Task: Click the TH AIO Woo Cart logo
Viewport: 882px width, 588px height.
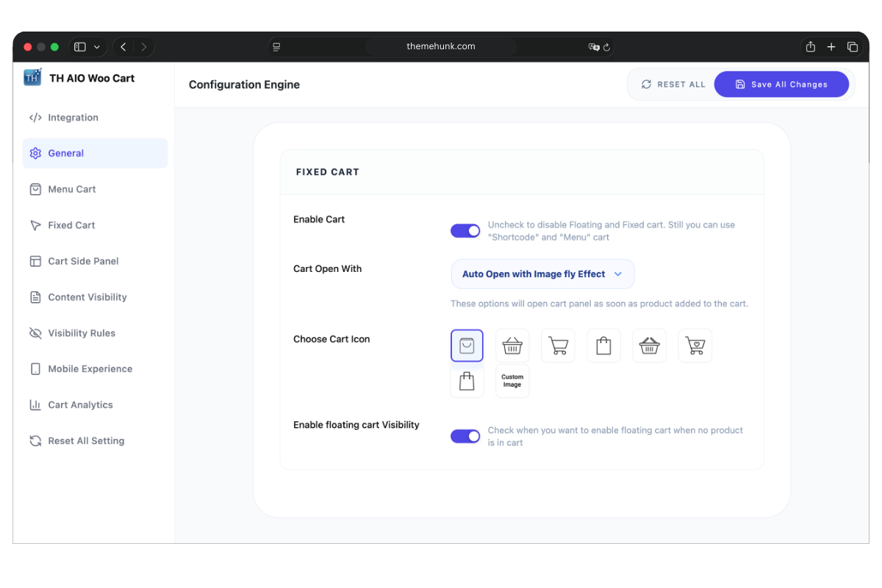Action: point(33,78)
